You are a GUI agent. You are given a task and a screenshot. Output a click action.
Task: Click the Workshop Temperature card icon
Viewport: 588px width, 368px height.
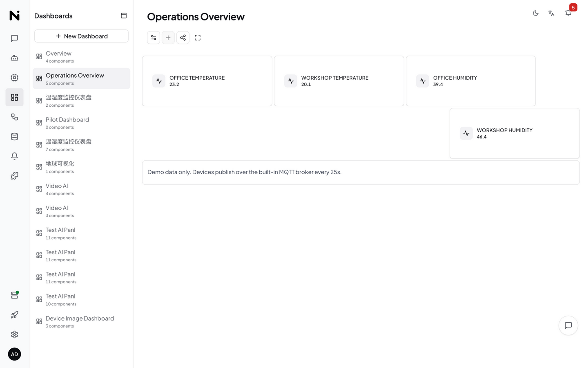tap(291, 81)
